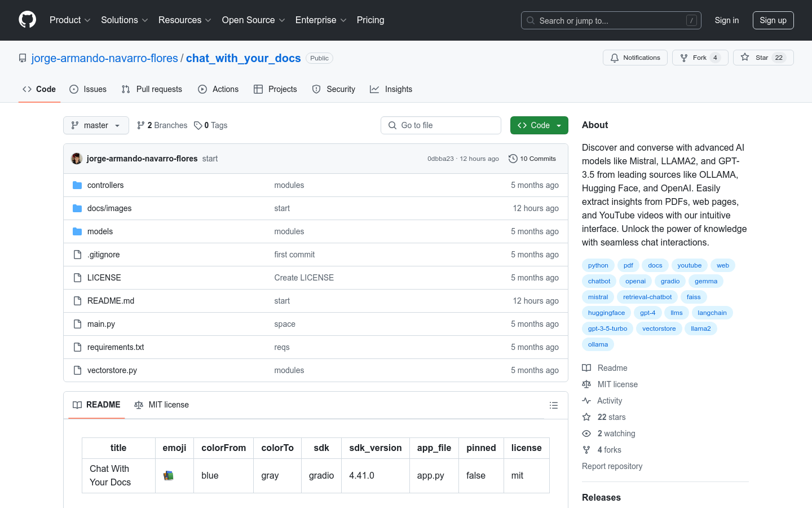Switch to the Projects tab

click(x=275, y=89)
